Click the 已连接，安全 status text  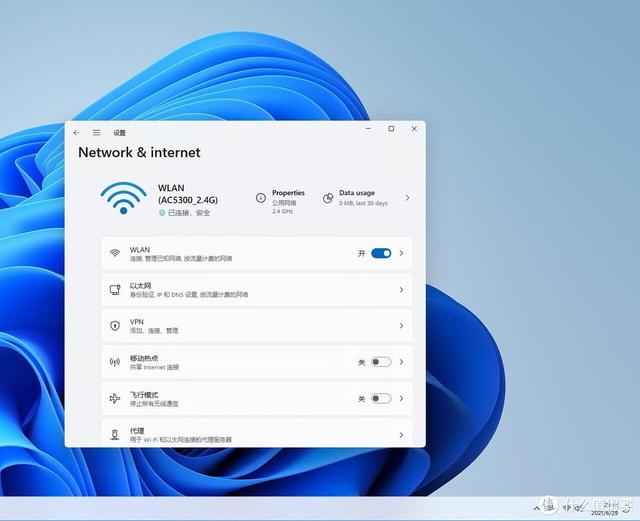click(189, 213)
